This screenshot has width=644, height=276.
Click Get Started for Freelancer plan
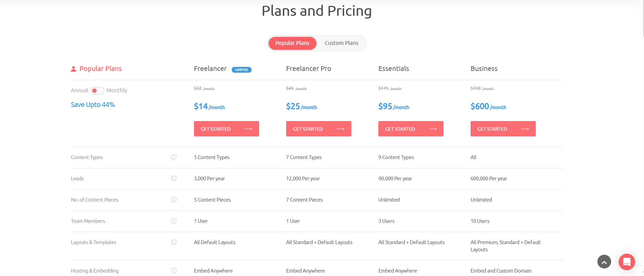tap(226, 129)
